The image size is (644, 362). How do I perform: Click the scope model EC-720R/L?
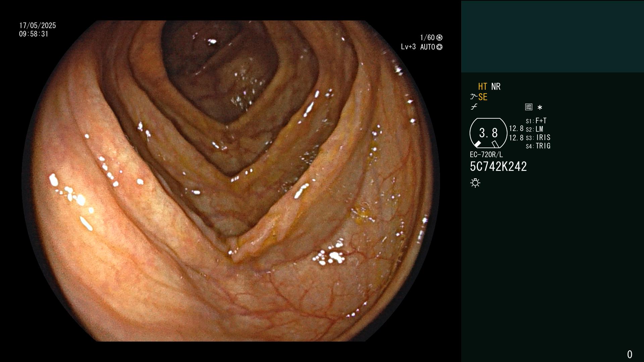coord(486,155)
